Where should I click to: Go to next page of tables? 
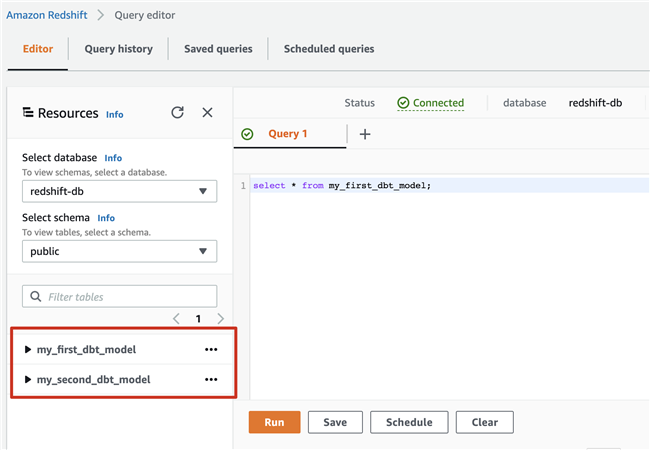pos(221,319)
